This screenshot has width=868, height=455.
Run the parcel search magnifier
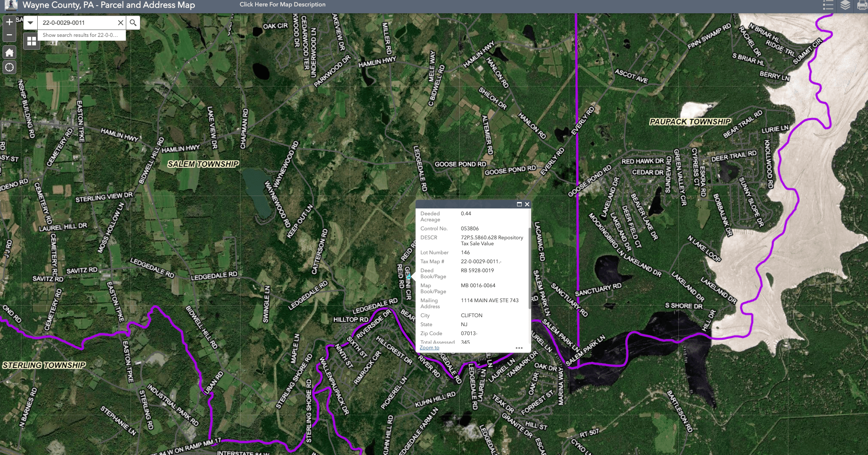pyautogui.click(x=133, y=23)
